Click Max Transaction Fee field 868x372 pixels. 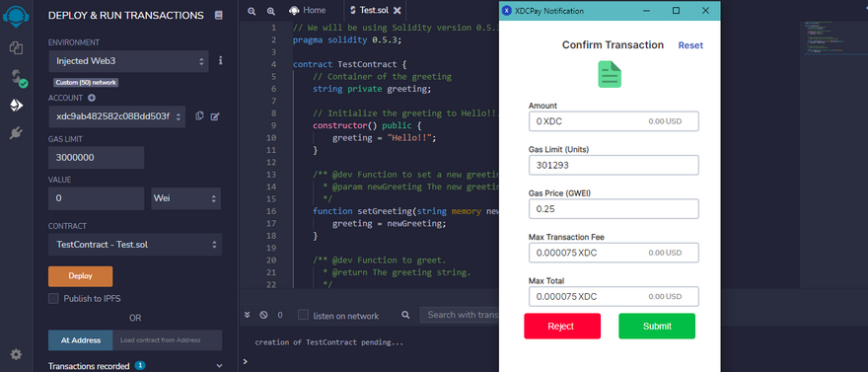coord(614,253)
